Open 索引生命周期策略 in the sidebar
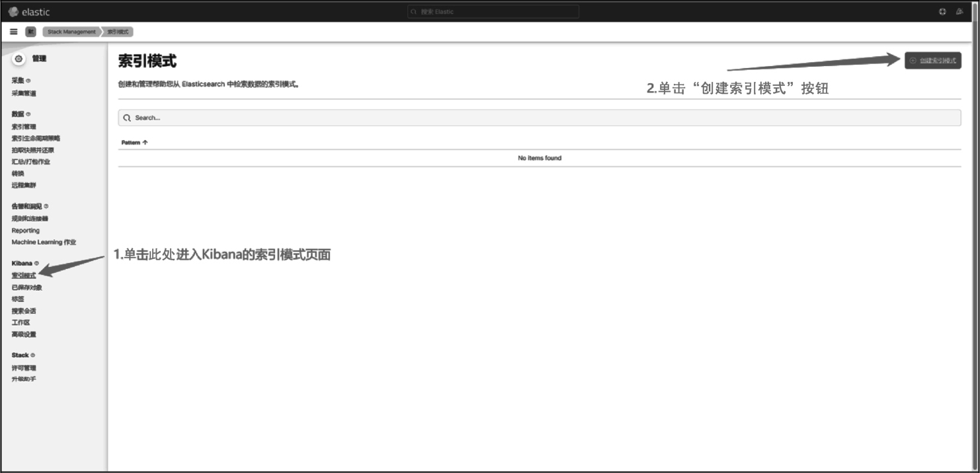This screenshot has width=980, height=473. coord(36,139)
